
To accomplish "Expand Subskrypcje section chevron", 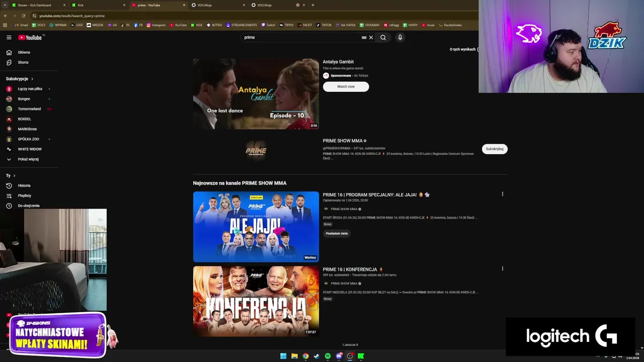I will click(x=32, y=79).
